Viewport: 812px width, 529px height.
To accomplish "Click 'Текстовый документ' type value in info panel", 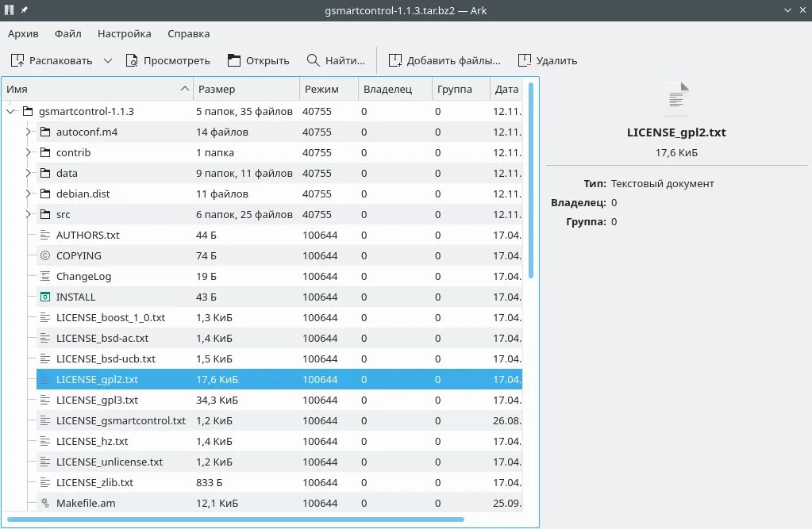I will [x=662, y=183].
